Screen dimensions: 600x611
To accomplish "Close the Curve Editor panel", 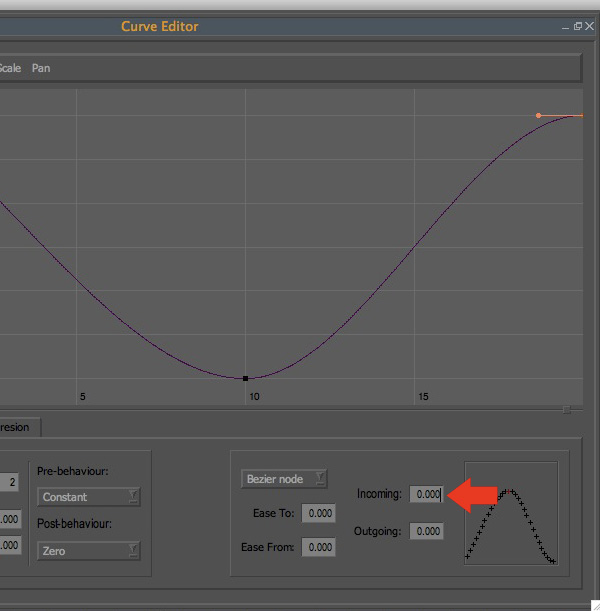I will pyautogui.click(x=589, y=26).
